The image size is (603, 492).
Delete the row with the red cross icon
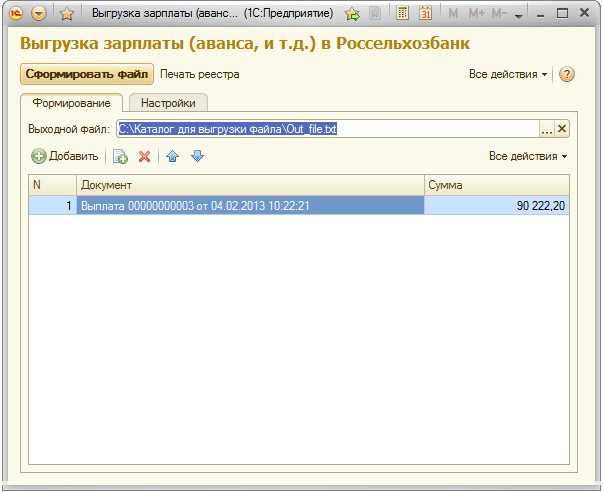pyautogui.click(x=145, y=156)
